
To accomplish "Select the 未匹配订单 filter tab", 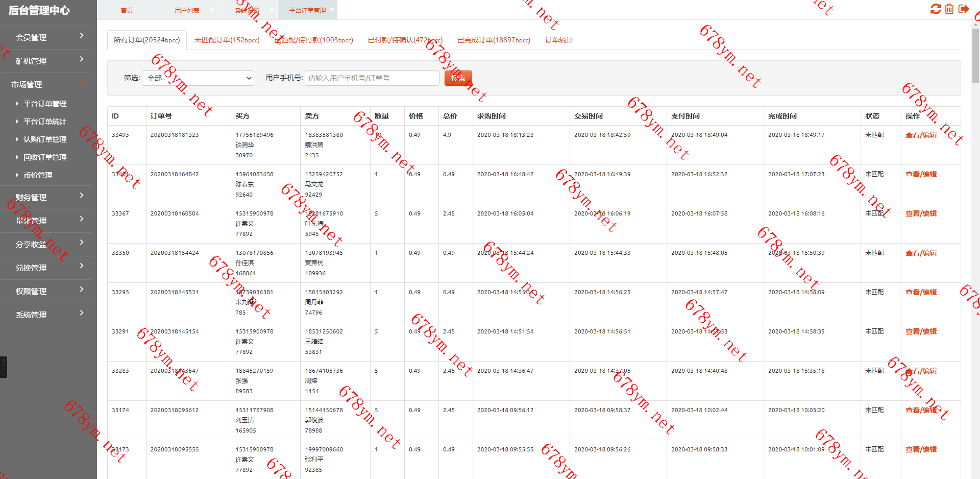I will (x=227, y=40).
